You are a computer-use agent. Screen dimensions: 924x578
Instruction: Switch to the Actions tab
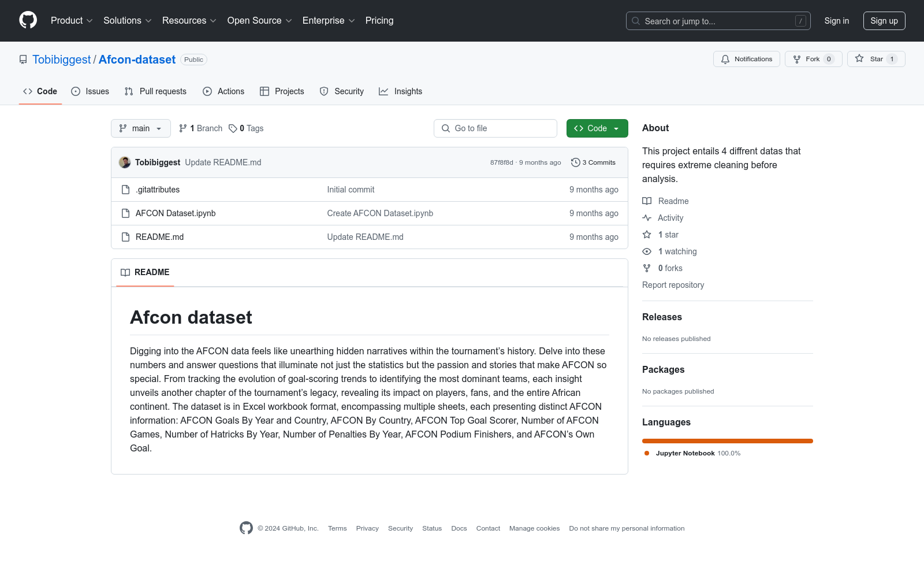click(x=223, y=91)
